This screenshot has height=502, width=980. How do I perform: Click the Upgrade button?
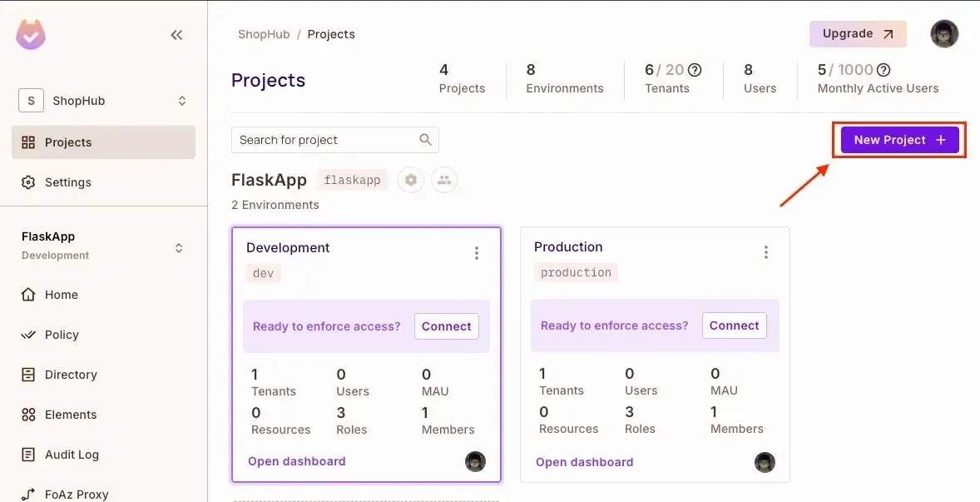tap(857, 34)
